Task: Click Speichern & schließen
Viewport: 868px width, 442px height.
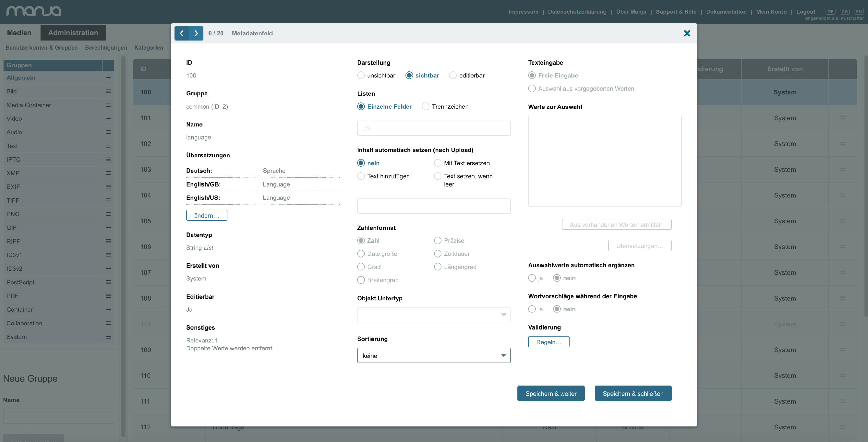Action: 633,393
